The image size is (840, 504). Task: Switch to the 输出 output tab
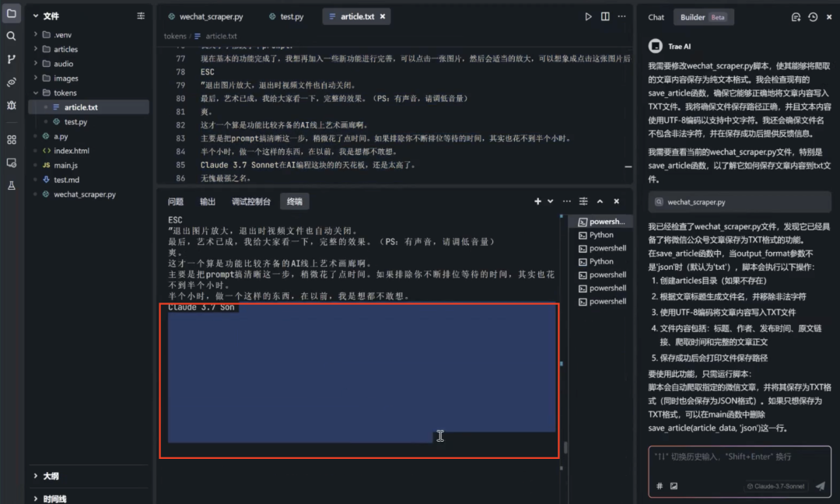pos(208,202)
